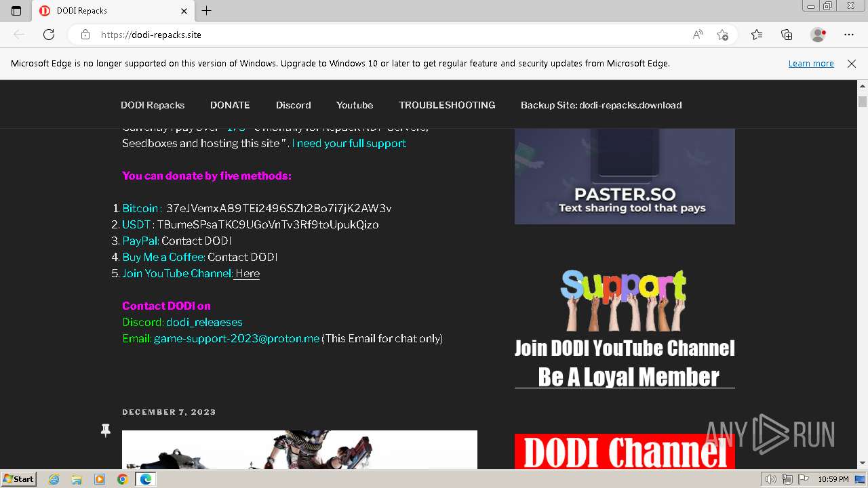Viewport: 868px width, 488px height.
Task: Open the network tray icon
Action: [787, 479]
